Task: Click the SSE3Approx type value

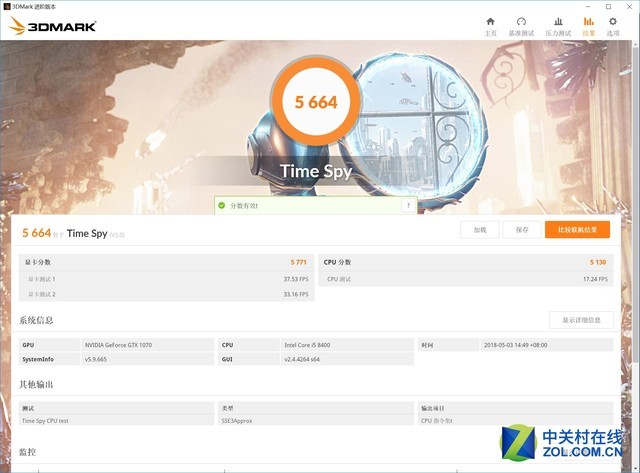Action: coord(237,420)
